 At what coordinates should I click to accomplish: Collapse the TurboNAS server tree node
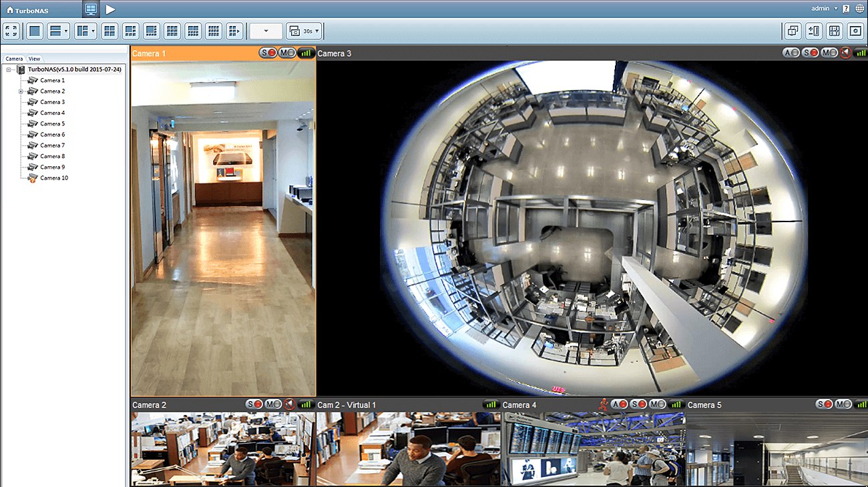point(9,69)
